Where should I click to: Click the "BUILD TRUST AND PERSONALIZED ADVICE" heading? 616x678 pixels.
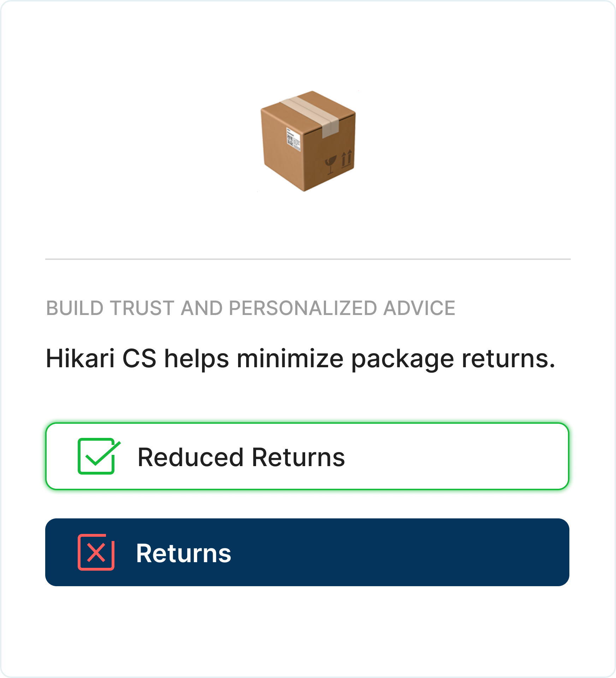251,308
